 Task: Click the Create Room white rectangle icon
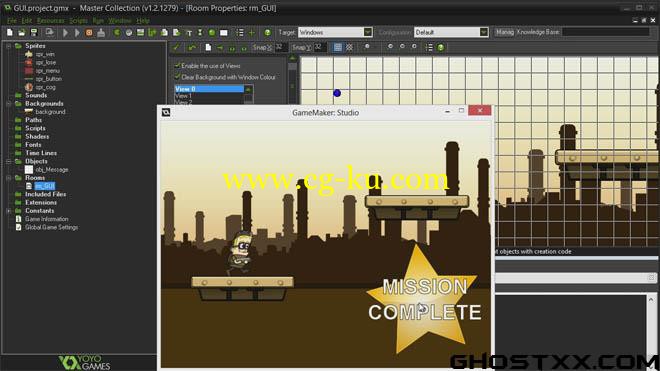[x=224, y=32]
